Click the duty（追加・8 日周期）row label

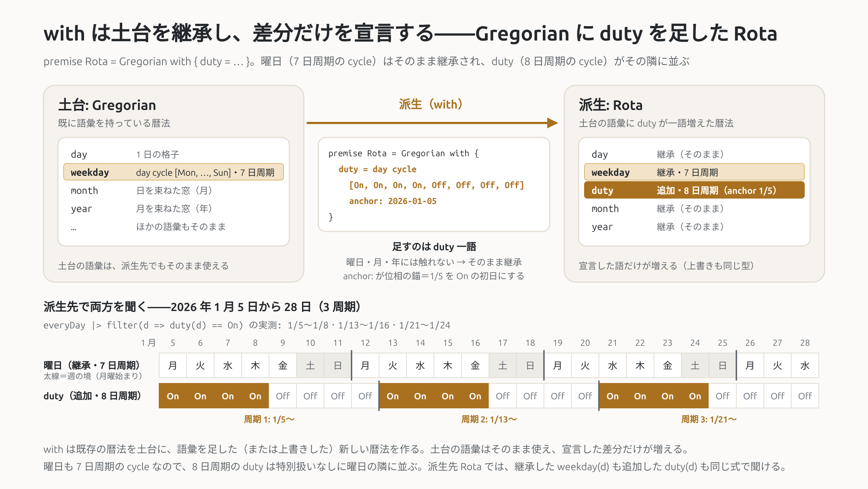tap(92, 396)
